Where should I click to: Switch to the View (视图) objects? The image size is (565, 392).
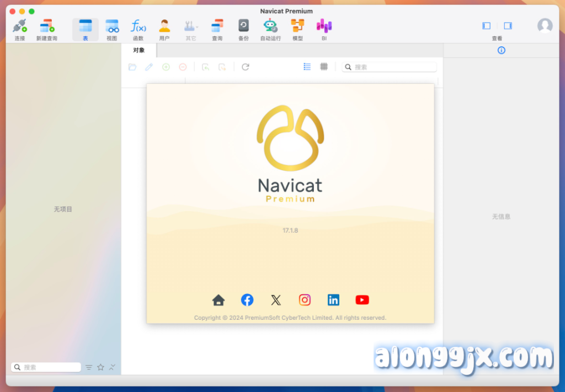112,28
